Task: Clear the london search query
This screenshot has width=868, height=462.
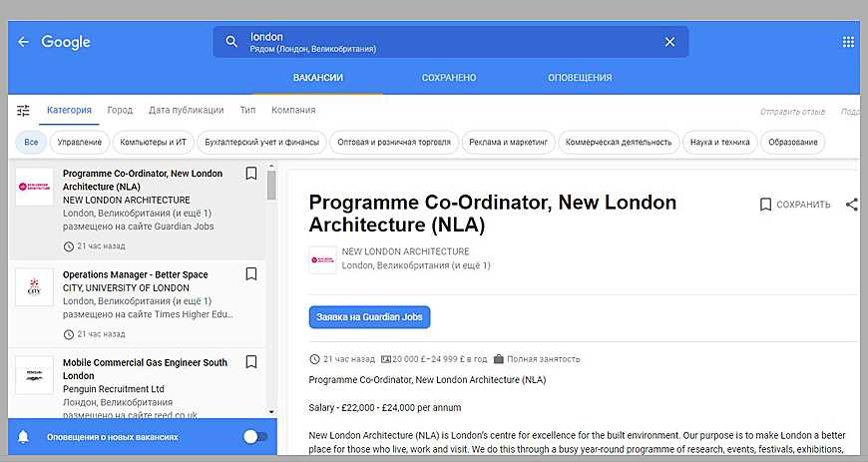Action: click(669, 42)
